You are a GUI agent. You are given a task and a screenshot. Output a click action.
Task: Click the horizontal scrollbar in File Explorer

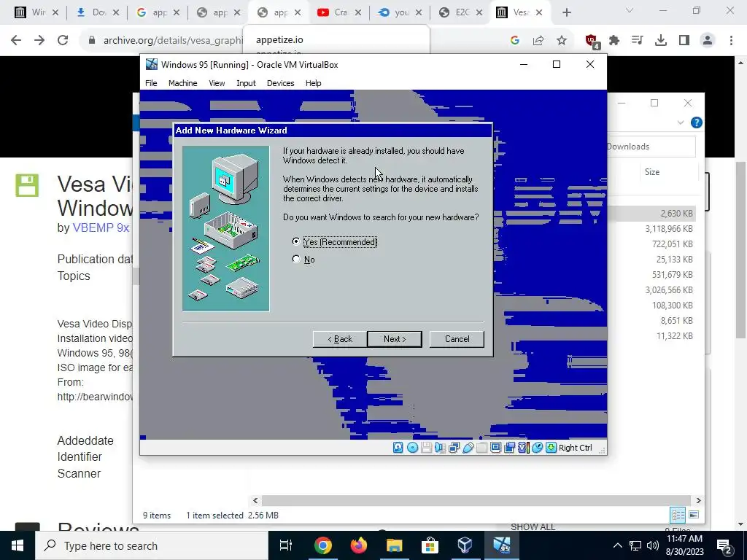tap(476, 500)
